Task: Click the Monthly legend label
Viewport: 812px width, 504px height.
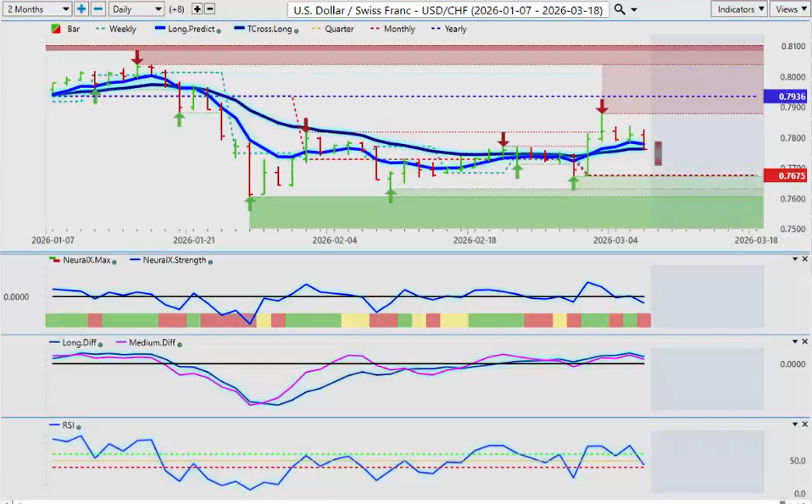Action: (x=398, y=29)
